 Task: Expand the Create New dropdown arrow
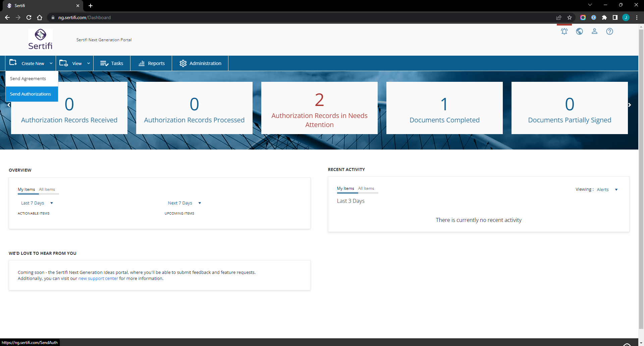51,63
